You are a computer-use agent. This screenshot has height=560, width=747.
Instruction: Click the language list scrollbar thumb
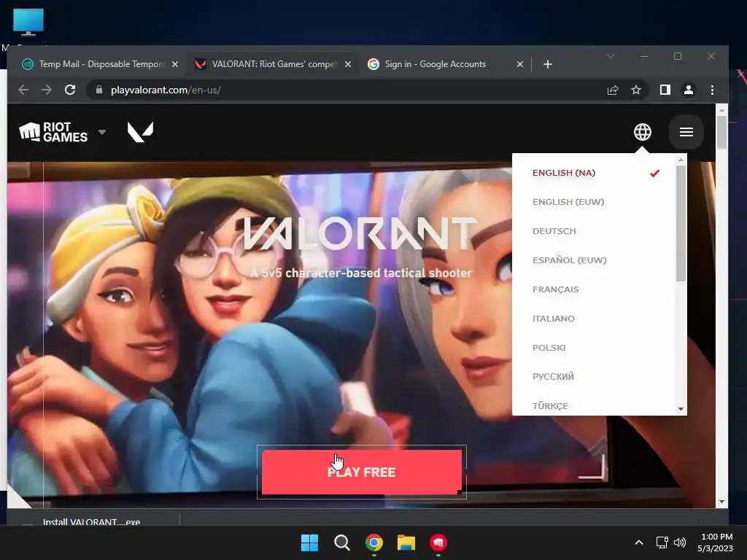[681, 223]
